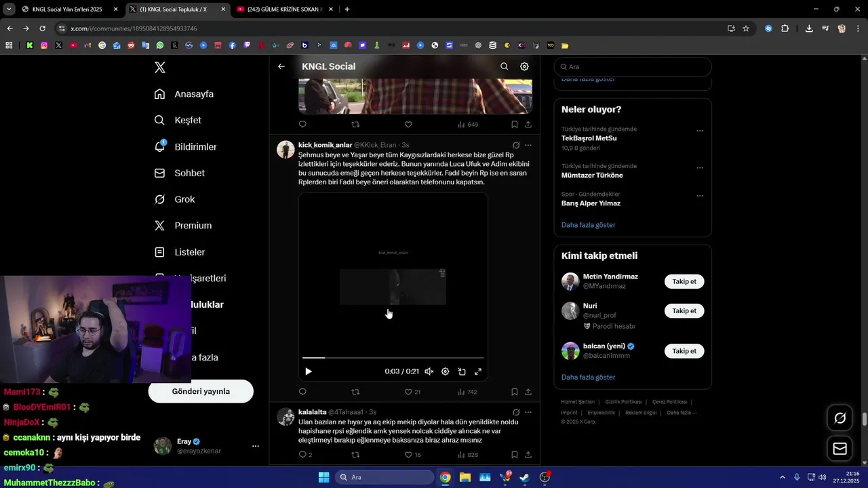Open KNGL Social community settings gear
Viewport: 868px width, 488px height.
coord(524,66)
